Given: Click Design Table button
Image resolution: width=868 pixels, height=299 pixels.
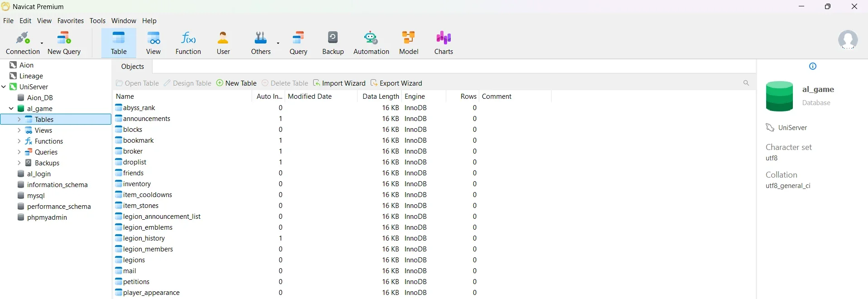Looking at the screenshot, I should click(187, 83).
